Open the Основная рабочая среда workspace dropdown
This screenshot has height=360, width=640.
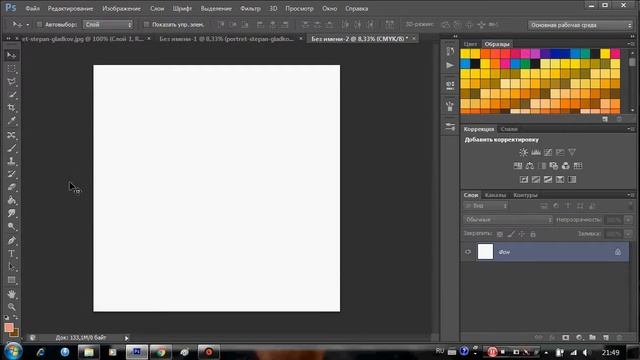[580, 25]
